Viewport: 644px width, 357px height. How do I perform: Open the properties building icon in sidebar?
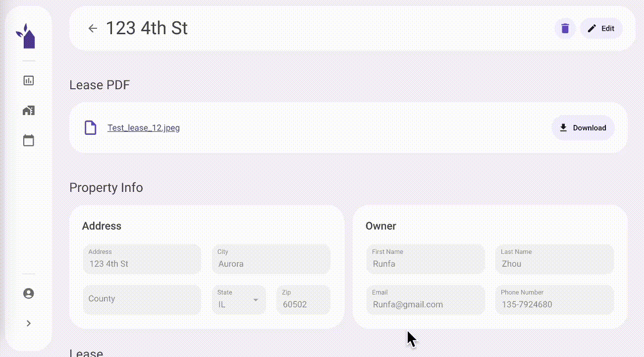click(29, 111)
